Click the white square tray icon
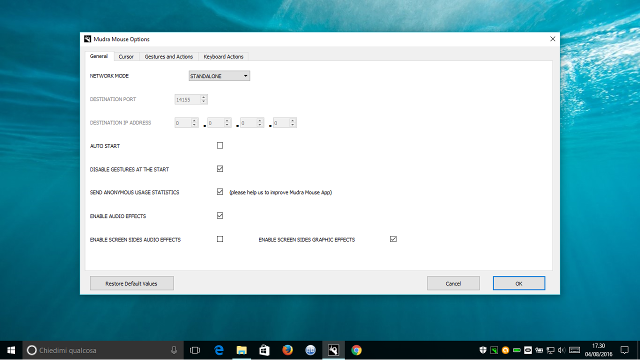This screenshot has height=360, width=640. 528,350
